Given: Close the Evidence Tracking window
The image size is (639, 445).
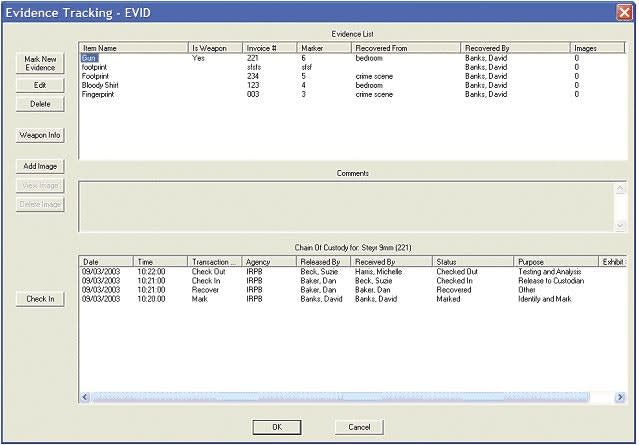Looking at the screenshot, I should (x=623, y=11).
